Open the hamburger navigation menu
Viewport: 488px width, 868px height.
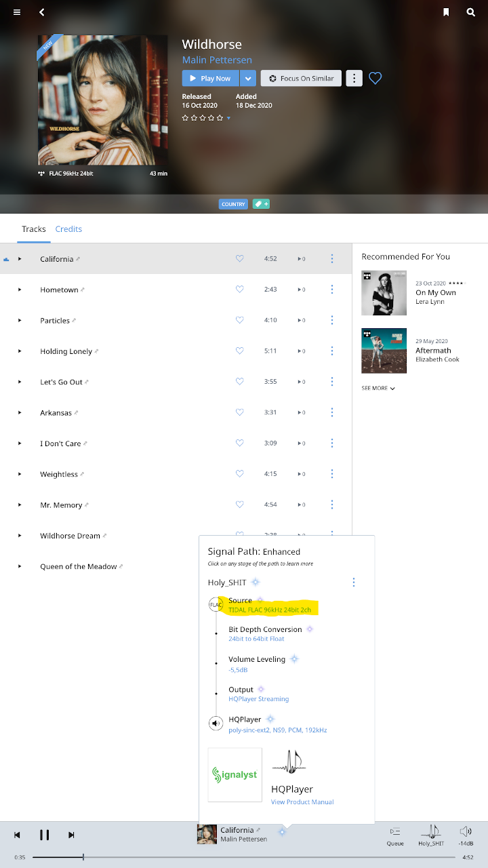pyautogui.click(x=17, y=12)
